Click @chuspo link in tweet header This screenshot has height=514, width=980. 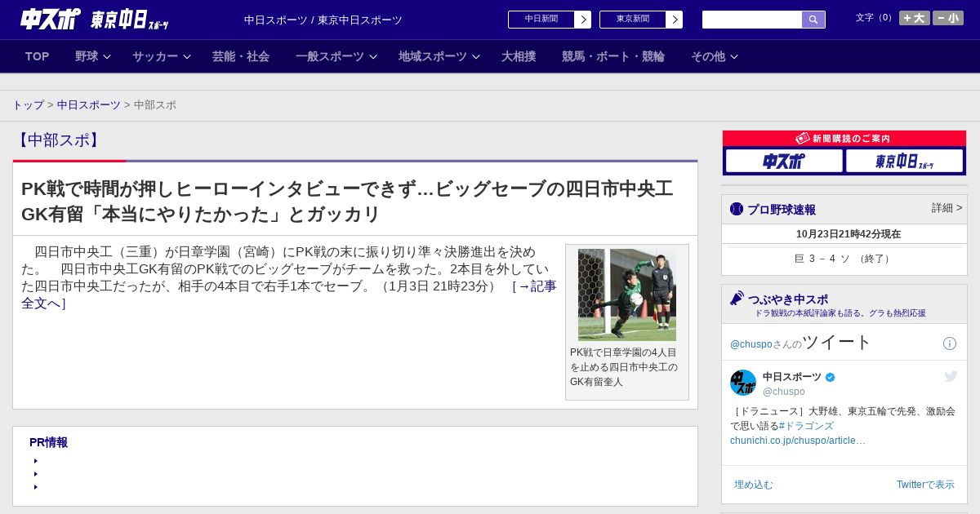pyautogui.click(x=751, y=344)
